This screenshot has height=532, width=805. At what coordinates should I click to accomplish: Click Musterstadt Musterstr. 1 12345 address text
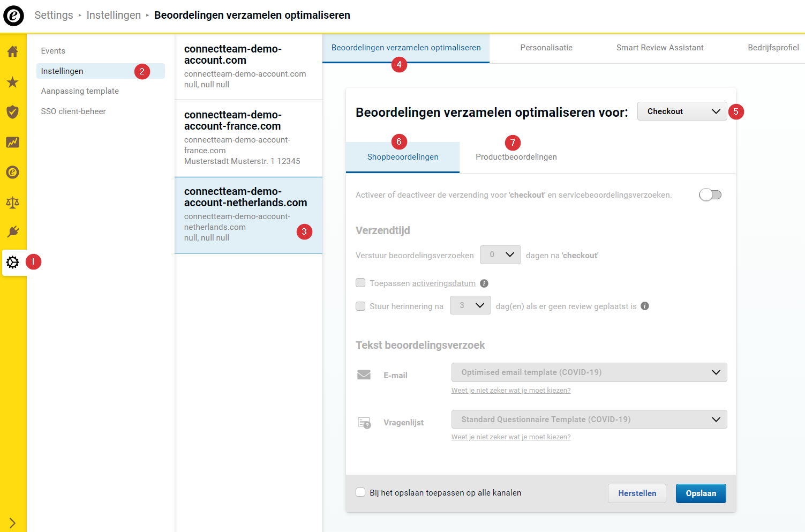click(242, 161)
